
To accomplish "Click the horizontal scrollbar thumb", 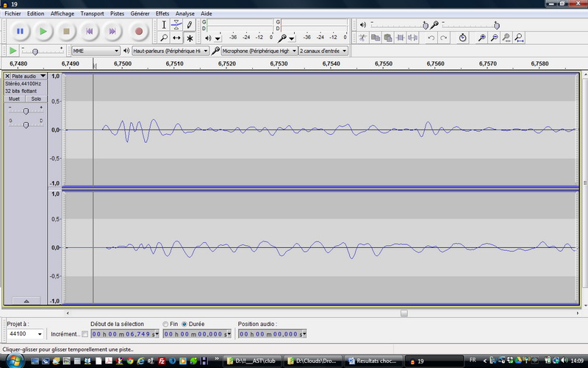I will [x=404, y=314].
